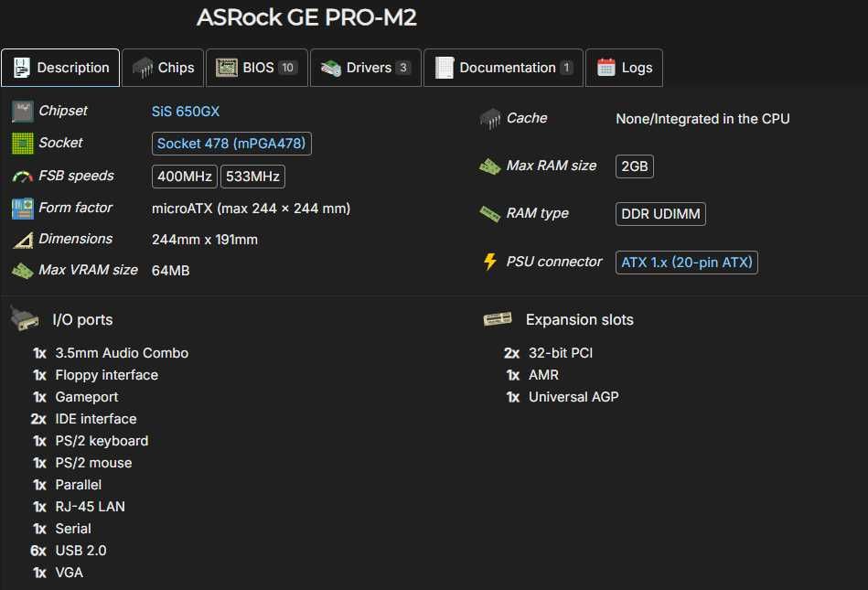Click the Expansion slots heading

(580, 320)
